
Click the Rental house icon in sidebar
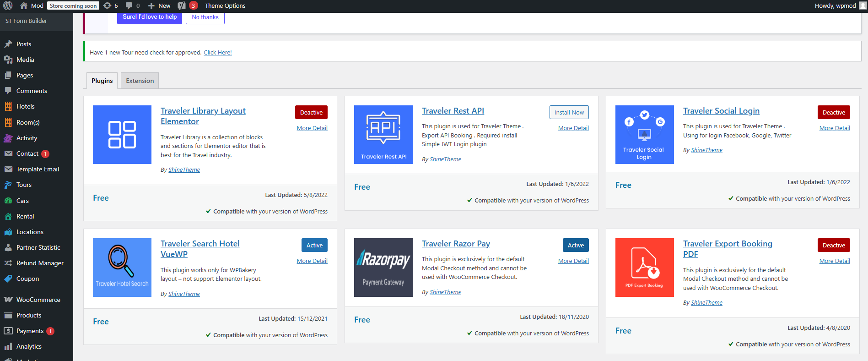(8, 216)
